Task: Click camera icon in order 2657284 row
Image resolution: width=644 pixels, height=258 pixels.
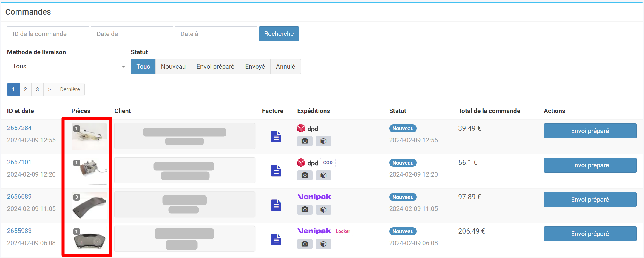Action: coord(305,141)
